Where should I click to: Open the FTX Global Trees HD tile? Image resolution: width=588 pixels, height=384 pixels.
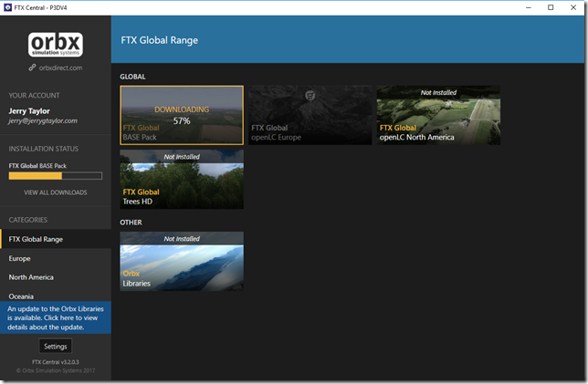182,179
